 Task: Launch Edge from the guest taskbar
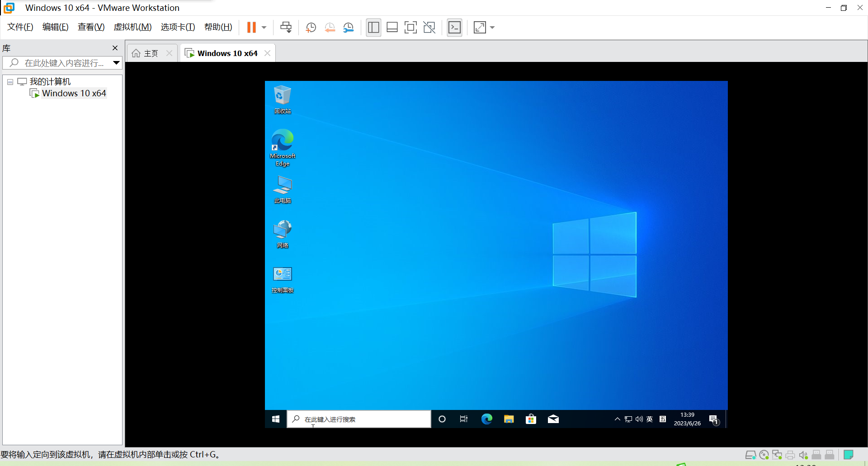tap(486, 419)
